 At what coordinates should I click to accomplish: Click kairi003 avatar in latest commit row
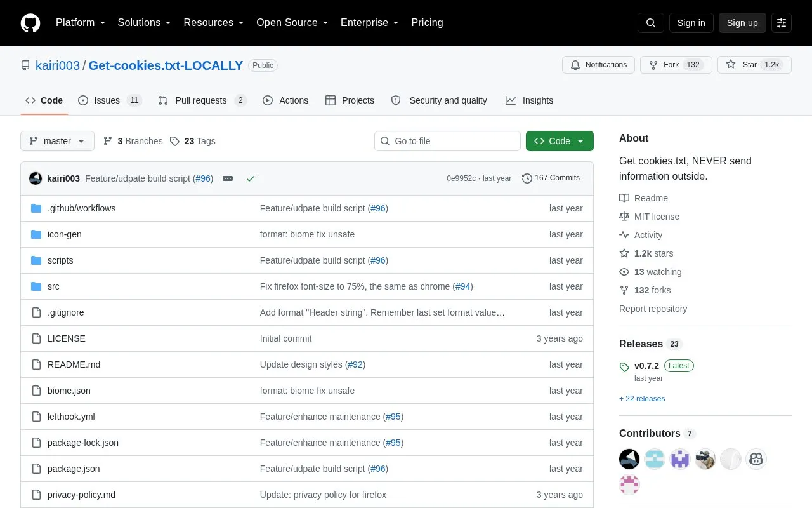[x=36, y=178]
